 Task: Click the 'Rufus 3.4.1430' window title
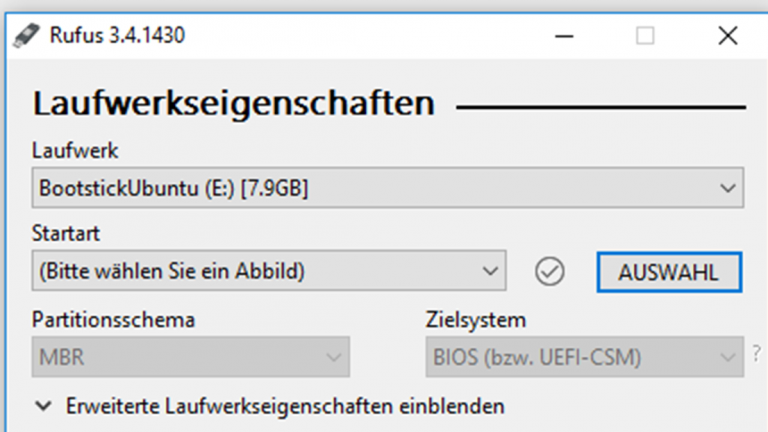117,36
